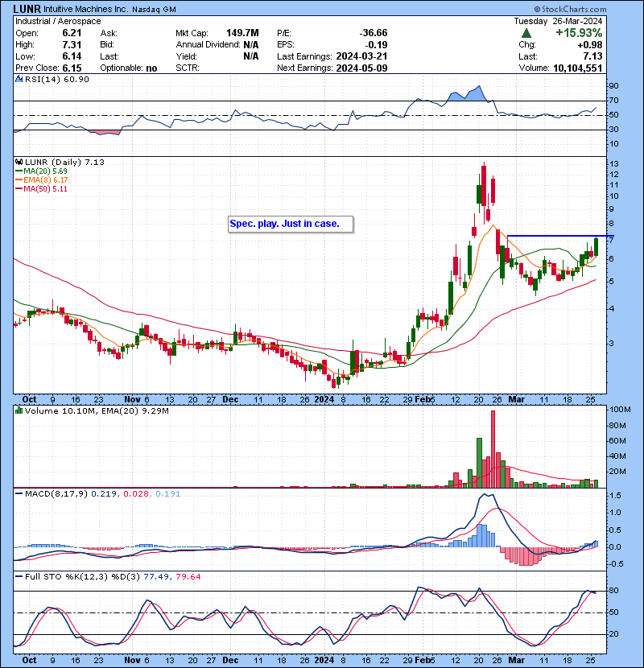644x668 pixels.
Task: Click the Optionable 'no' value
Action: tap(151, 68)
